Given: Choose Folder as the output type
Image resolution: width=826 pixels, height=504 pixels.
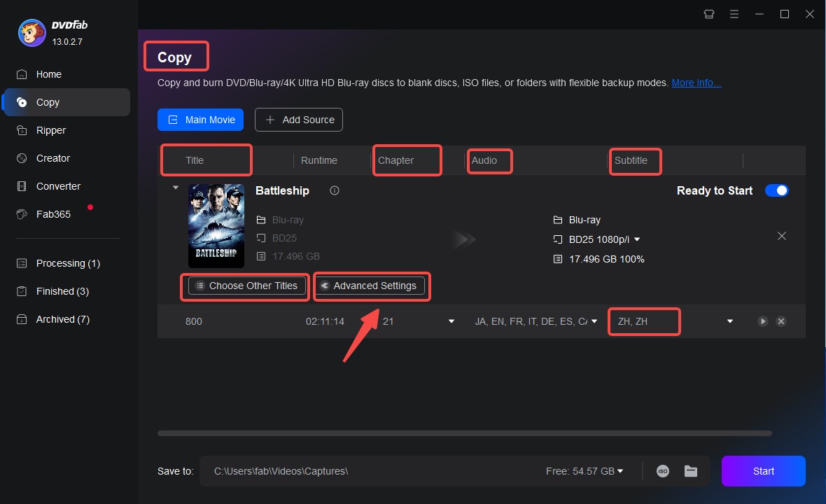Looking at the screenshot, I should coord(691,471).
